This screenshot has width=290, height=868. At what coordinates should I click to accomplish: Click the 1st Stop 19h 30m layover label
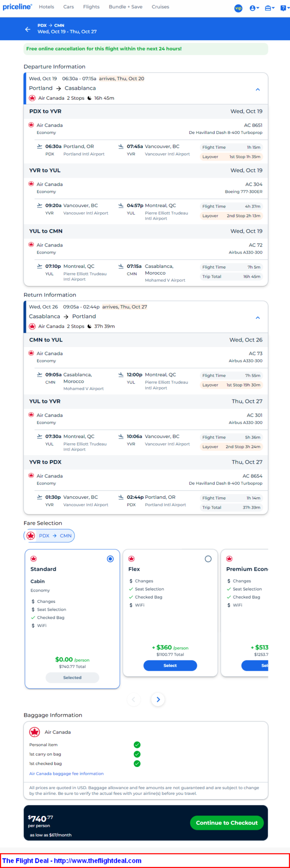pos(243,385)
